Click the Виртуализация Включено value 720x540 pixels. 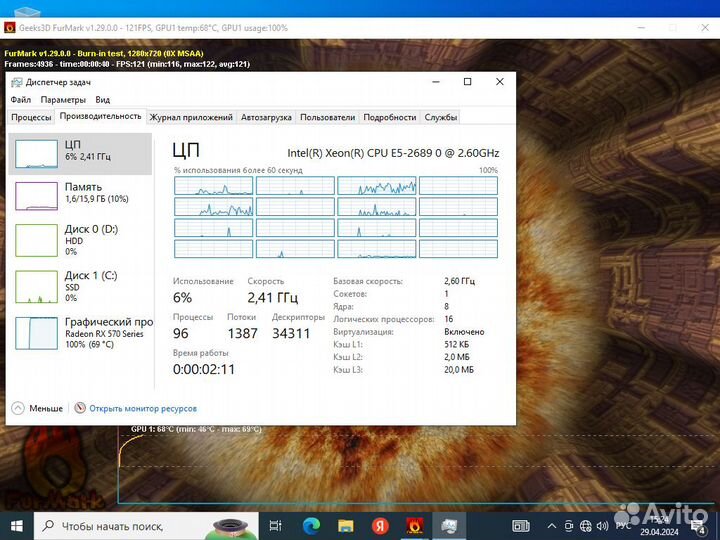point(464,332)
